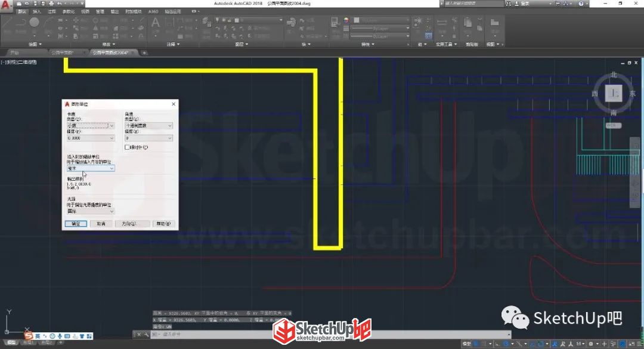This screenshot has height=349, width=644.
Task: Click the Match Properties icon
Action: (335, 23)
